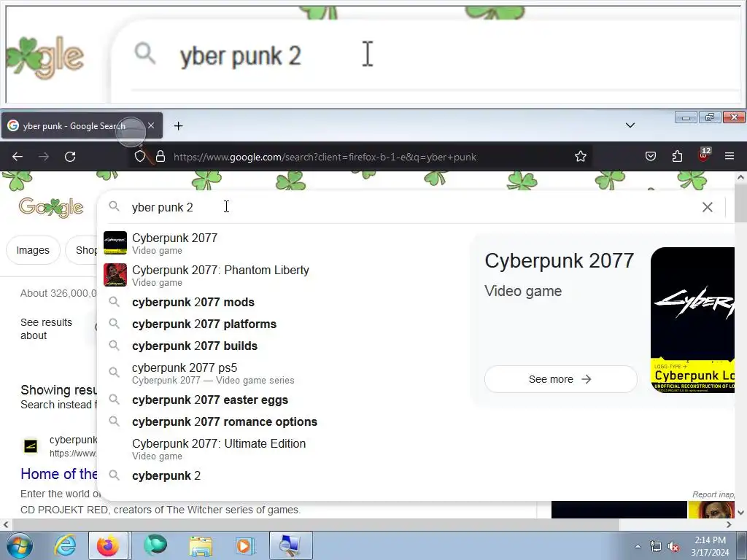Click the vertical scrollbar up arrow
This screenshot has width=747, height=560.
pos(741,177)
